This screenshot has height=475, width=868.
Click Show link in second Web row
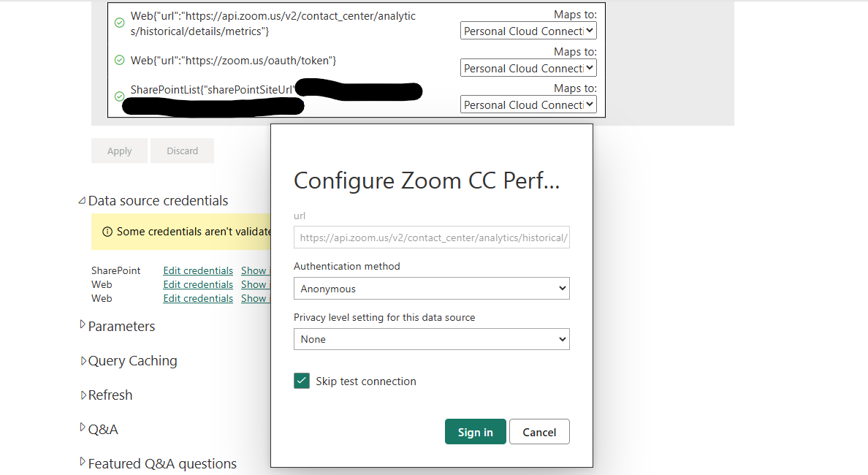[x=255, y=298]
